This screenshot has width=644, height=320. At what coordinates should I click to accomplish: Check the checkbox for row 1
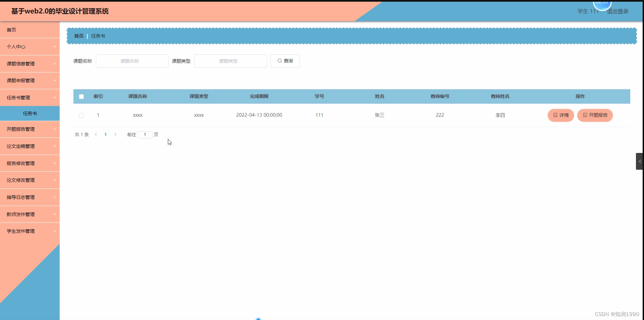click(x=81, y=115)
